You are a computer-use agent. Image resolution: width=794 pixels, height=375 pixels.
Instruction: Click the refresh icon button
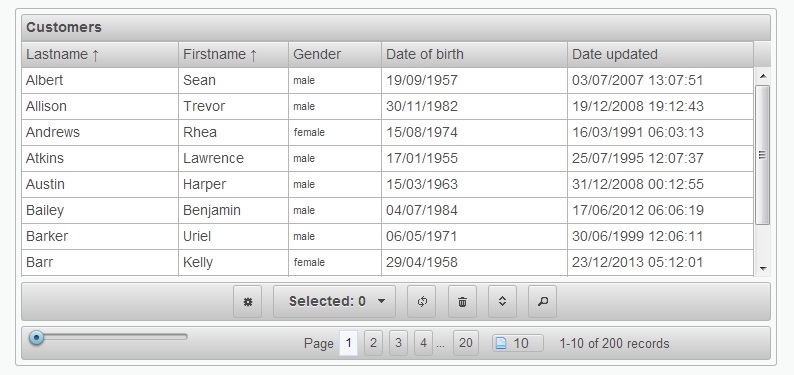pyautogui.click(x=422, y=302)
